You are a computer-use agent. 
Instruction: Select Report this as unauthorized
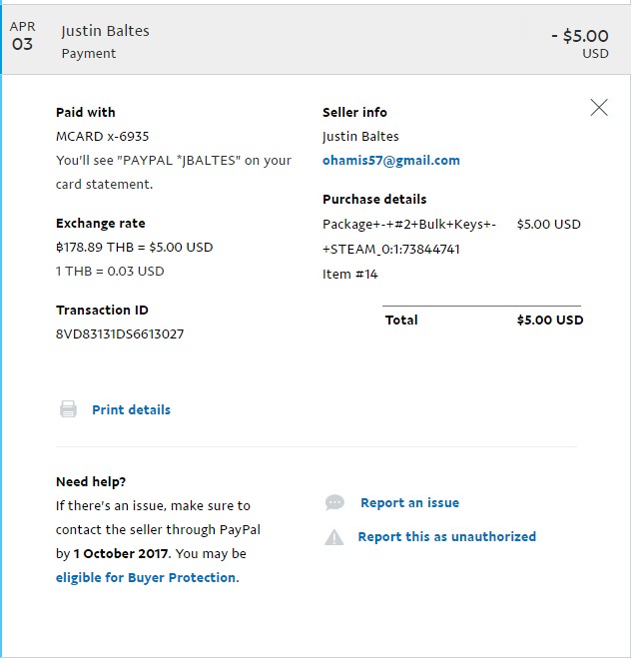point(446,537)
